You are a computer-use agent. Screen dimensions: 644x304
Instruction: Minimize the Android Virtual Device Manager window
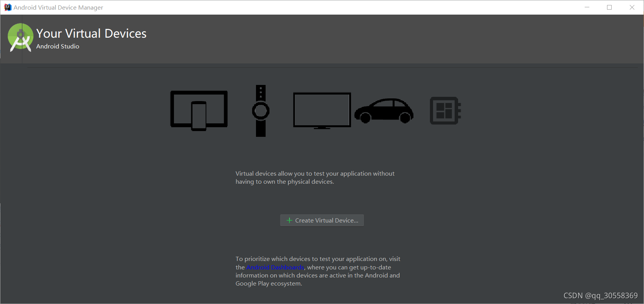click(x=587, y=7)
